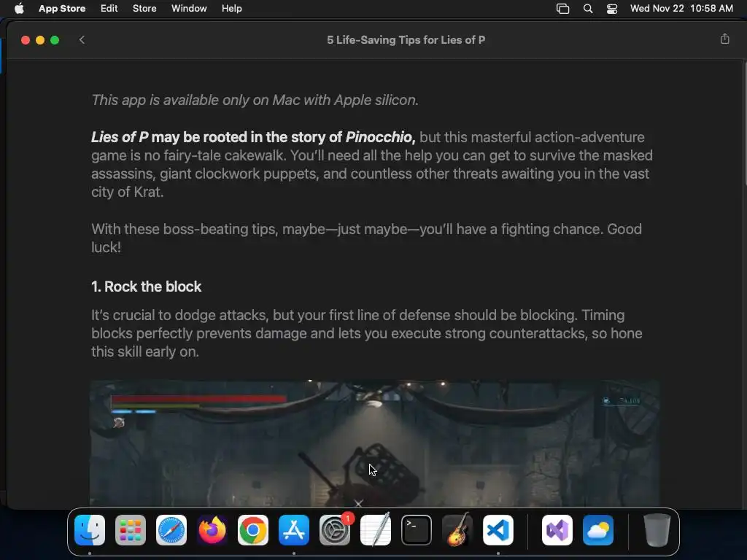Screen dimensions: 747x560
Task: Open the Store menu
Action: (144, 9)
